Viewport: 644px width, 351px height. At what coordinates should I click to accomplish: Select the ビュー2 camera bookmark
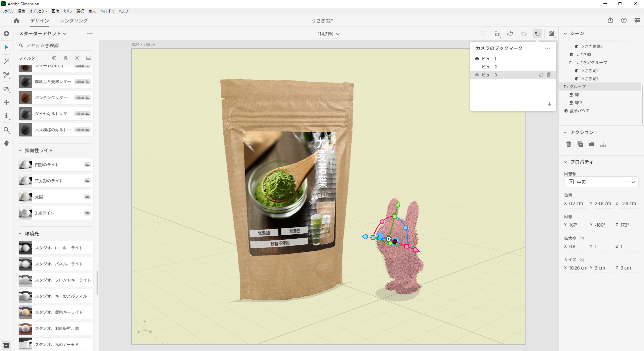(489, 67)
